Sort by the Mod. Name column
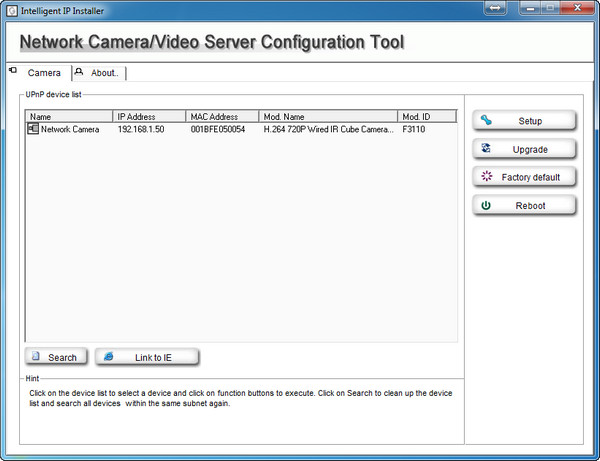The image size is (600, 461). coord(328,117)
